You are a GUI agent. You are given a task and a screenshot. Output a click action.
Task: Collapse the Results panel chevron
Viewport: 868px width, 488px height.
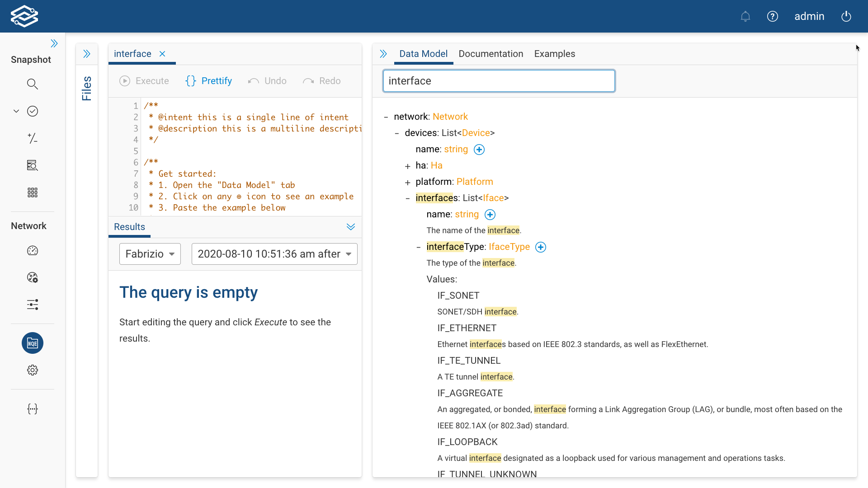(351, 227)
